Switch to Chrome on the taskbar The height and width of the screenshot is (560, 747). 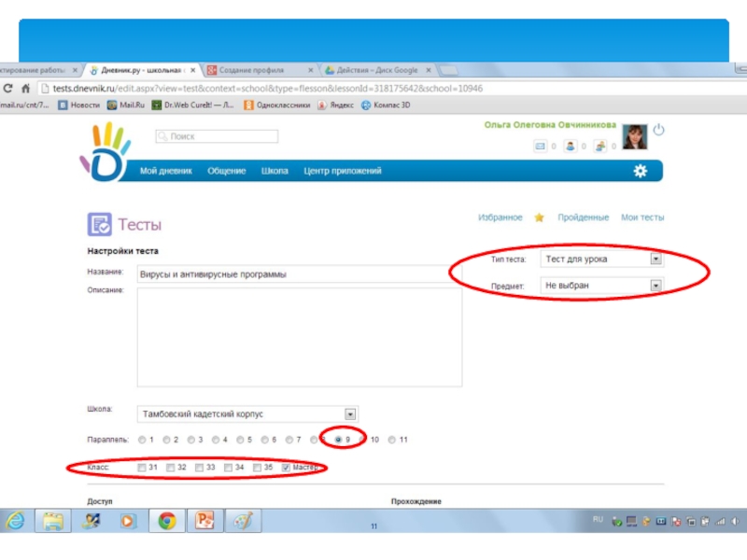(167, 521)
